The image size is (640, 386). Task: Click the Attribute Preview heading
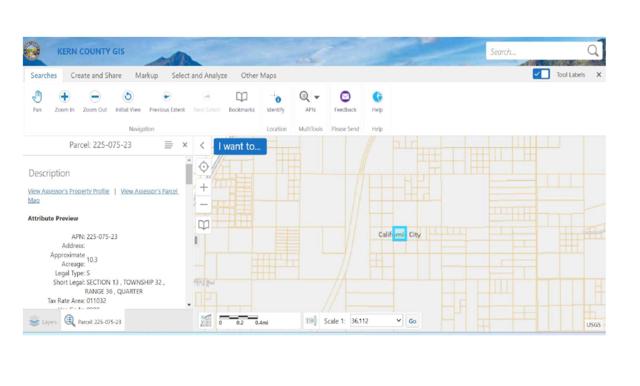tap(53, 218)
